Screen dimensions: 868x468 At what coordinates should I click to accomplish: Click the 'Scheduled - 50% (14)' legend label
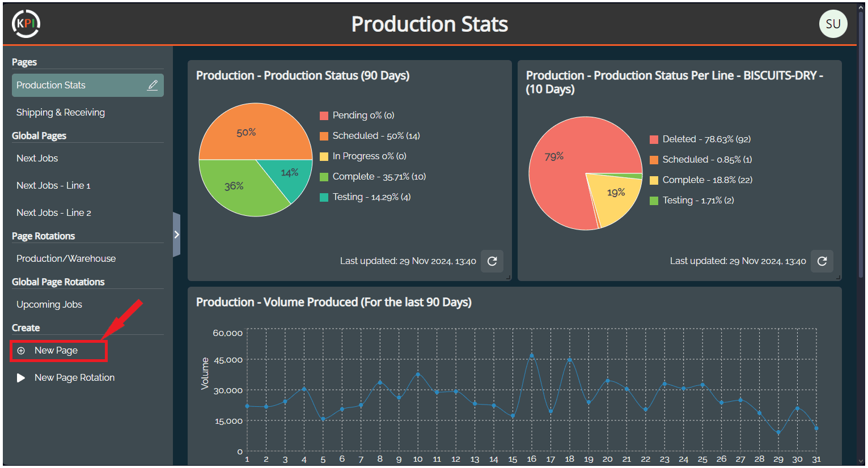[376, 136]
